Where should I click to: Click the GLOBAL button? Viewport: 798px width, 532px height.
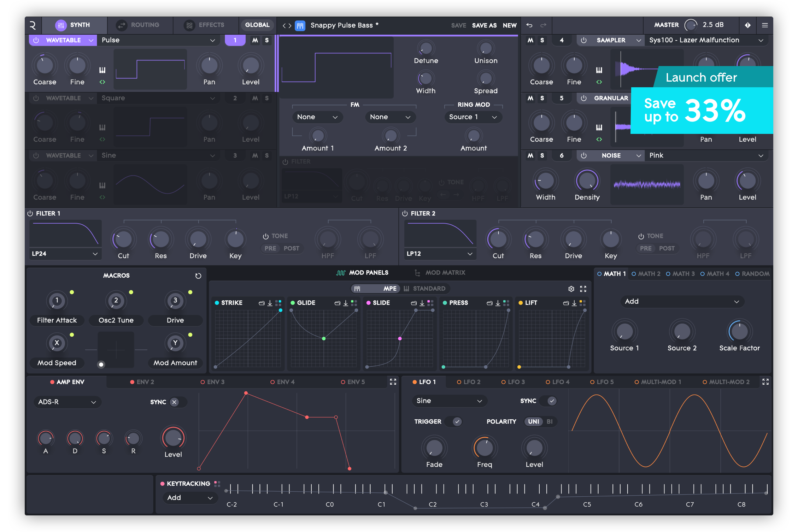[257, 25]
